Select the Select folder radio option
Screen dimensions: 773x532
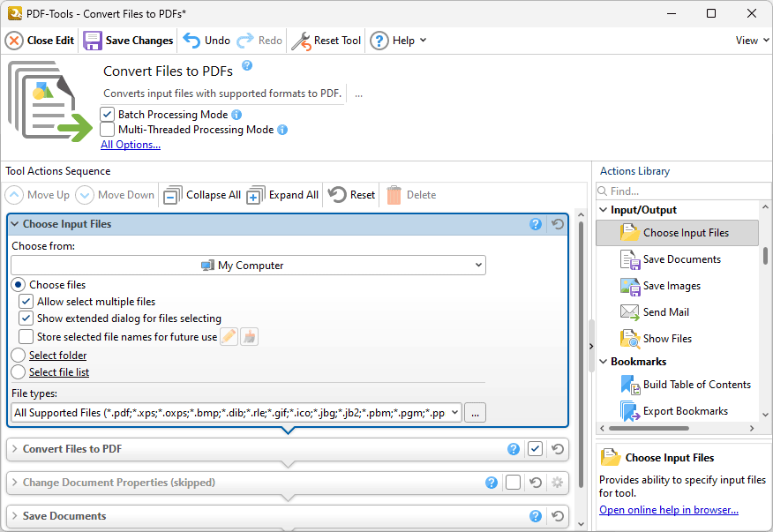(19, 356)
